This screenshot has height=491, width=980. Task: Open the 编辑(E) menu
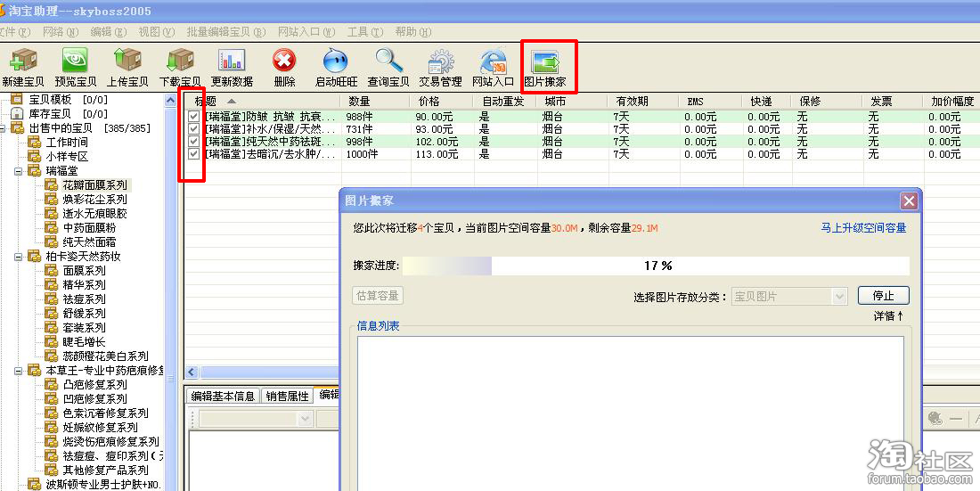(x=109, y=32)
